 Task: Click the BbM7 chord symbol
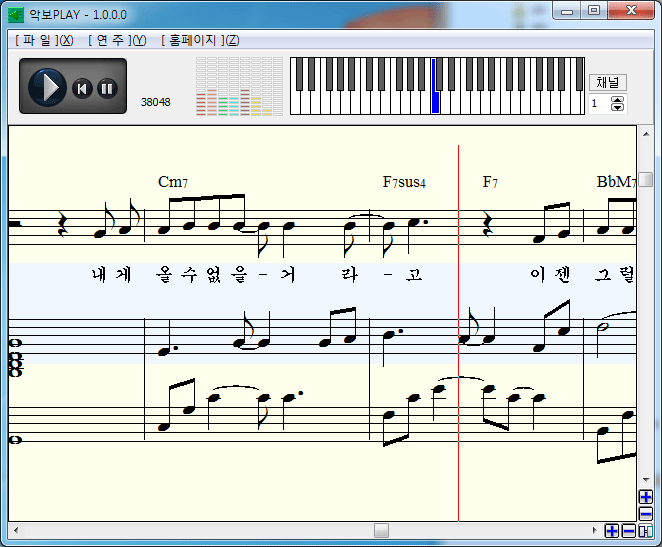click(x=616, y=182)
